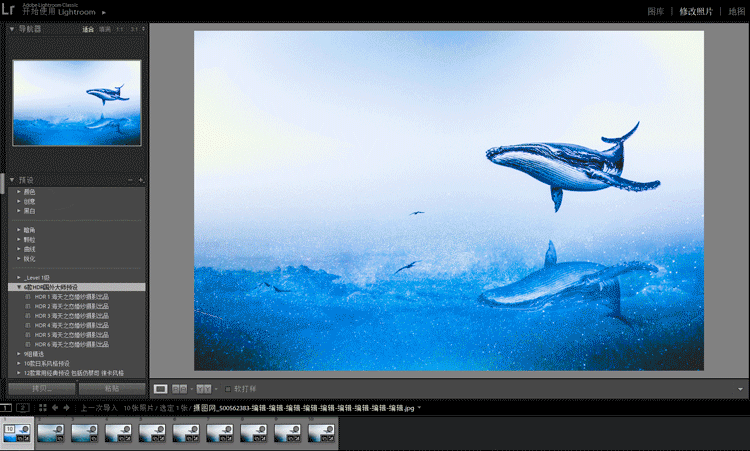This screenshot has height=451, width=750.
Task: Open second window display 2 icon
Action: click(x=23, y=408)
